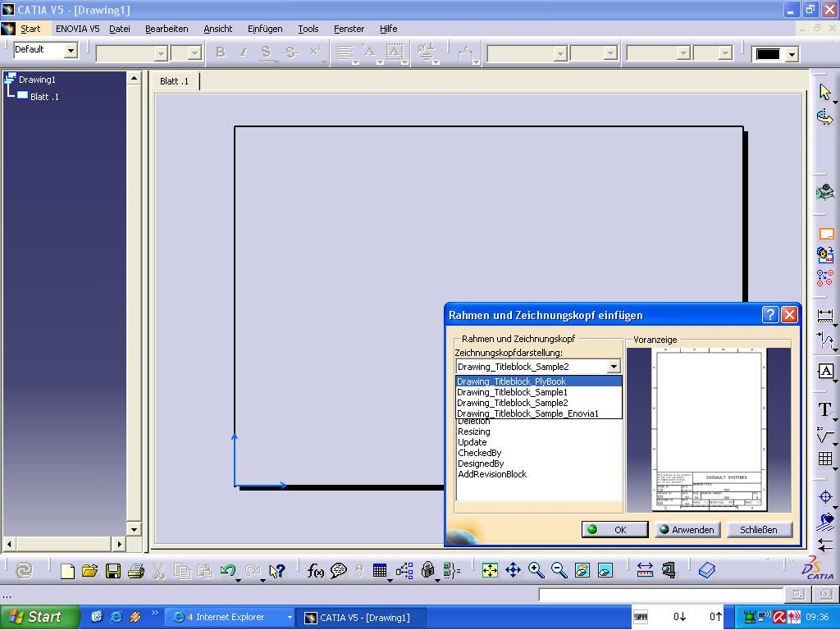Click the Voranzeige title block preview thumbnail
This screenshot has height=630, width=840.
[710, 430]
